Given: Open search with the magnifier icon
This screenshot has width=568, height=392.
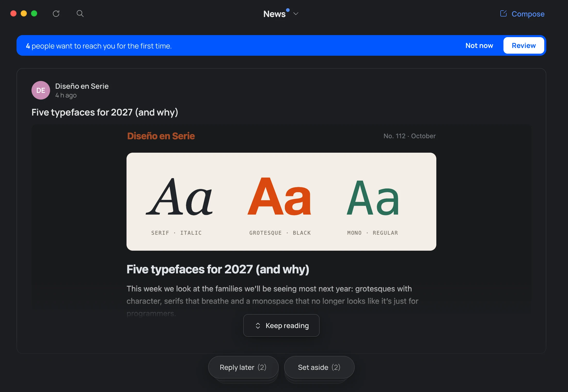Looking at the screenshot, I should point(80,14).
